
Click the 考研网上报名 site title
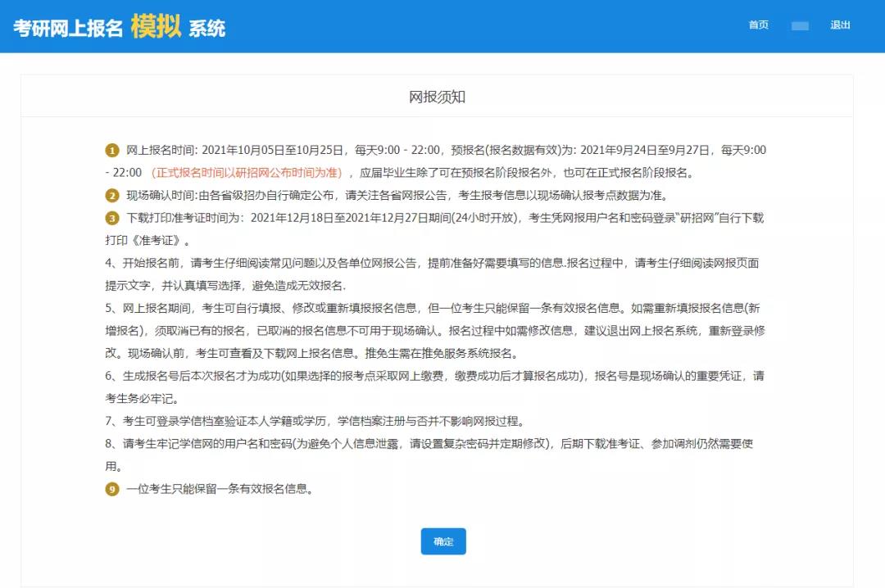pos(68,28)
